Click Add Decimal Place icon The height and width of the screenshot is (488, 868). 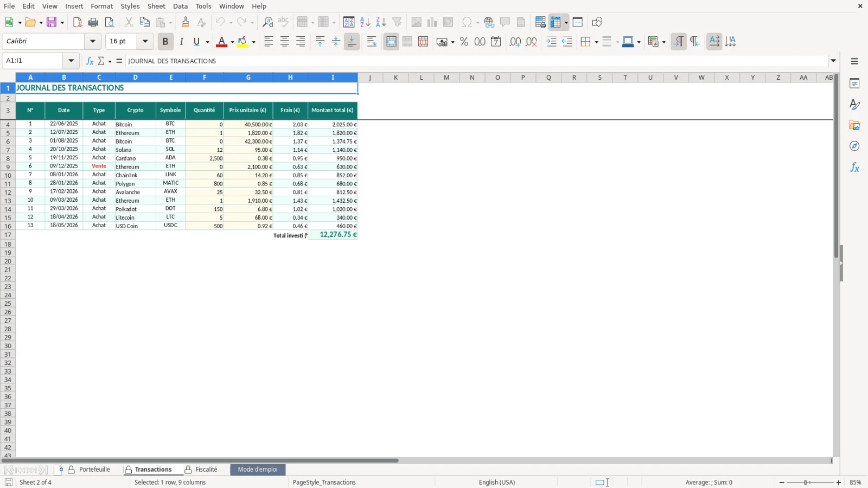pos(515,42)
